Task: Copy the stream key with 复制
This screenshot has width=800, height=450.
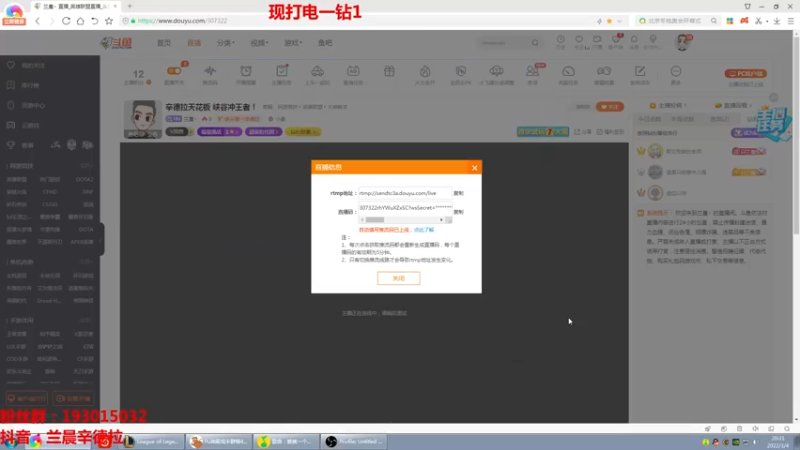Action: click(458, 212)
